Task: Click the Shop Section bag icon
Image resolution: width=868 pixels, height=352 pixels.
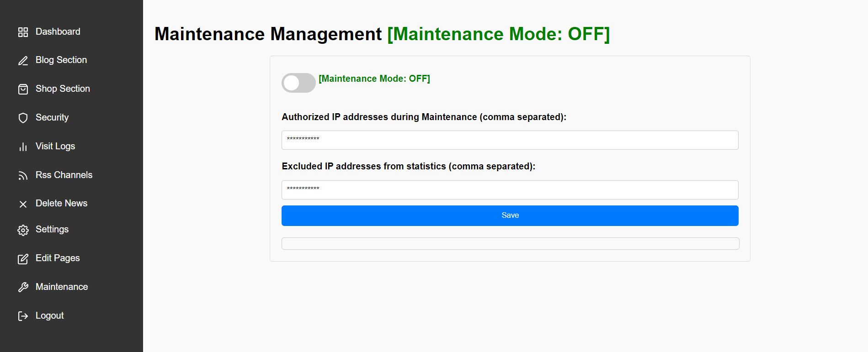Action: (x=23, y=89)
